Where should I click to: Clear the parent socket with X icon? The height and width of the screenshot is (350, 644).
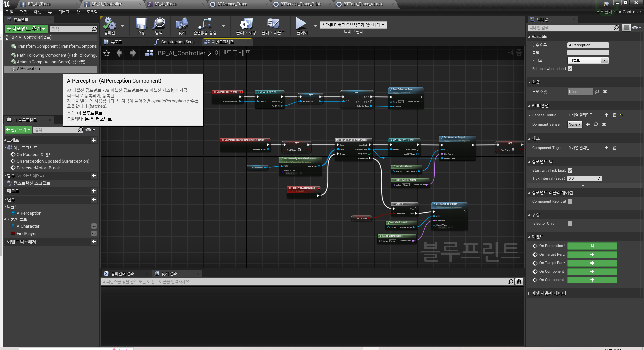(x=605, y=92)
